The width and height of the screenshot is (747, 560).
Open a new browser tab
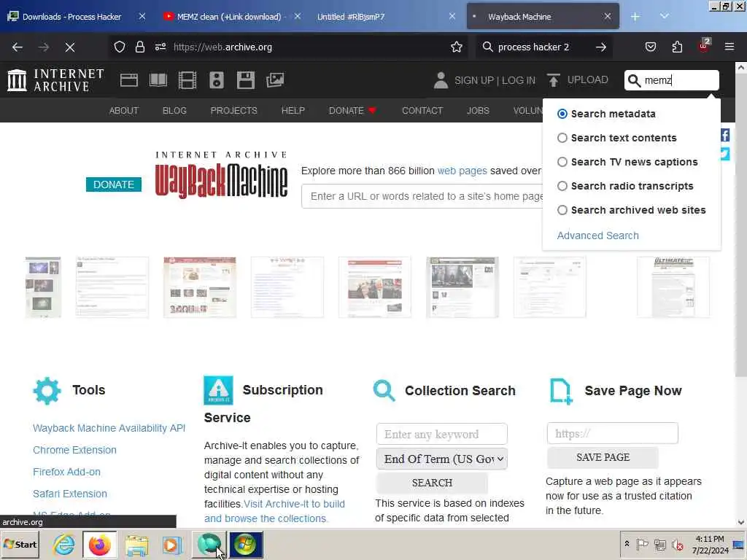pos(635,17)
